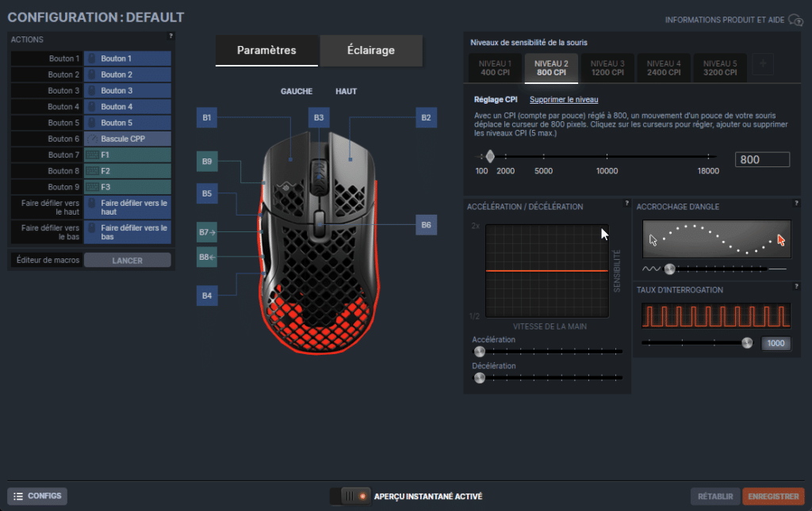This screenshot has height=511, width=812.
Task: Switch the diagram to the HAUT view
Action: [346, 91]
